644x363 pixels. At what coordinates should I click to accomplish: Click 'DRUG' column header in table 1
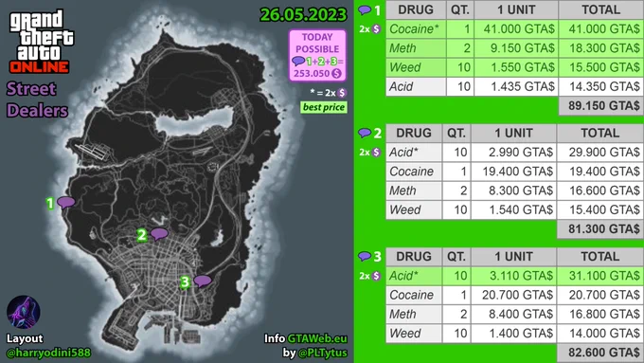pyautogui.click(x=416, y=9)
